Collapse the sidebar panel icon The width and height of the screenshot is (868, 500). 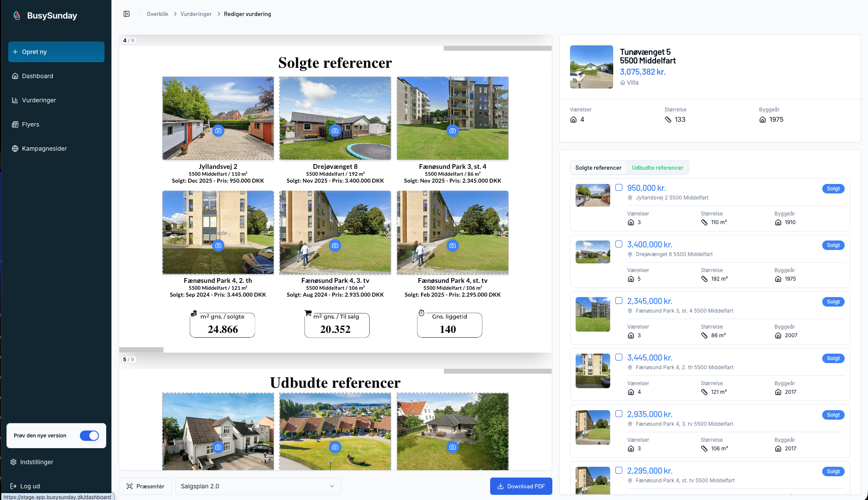[x=127, y=14]
